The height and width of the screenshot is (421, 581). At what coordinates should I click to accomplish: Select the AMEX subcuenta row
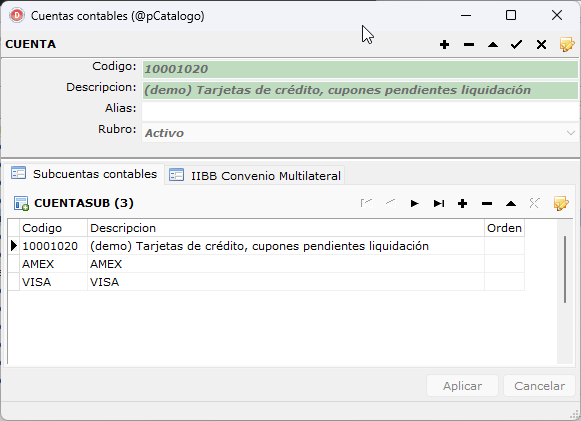tap(266, 264)
